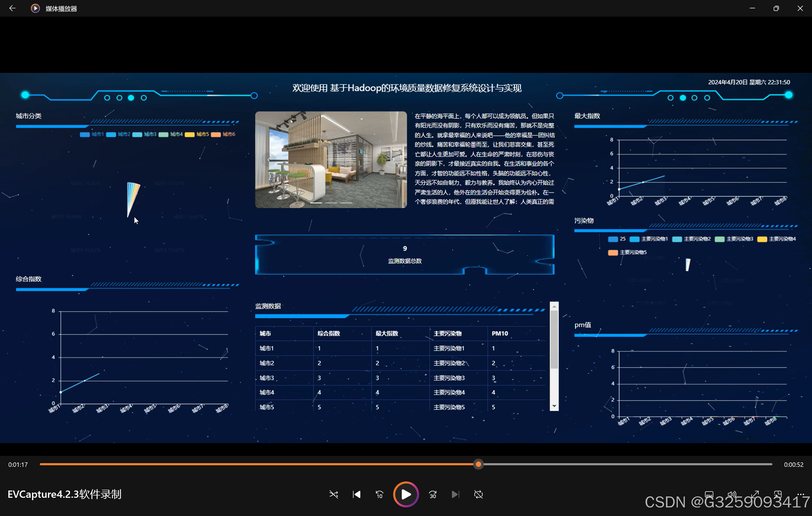Viewport: 812px width, 516px height.
Task: Select the third carousel indicator dash
Action: pos(346,203)
